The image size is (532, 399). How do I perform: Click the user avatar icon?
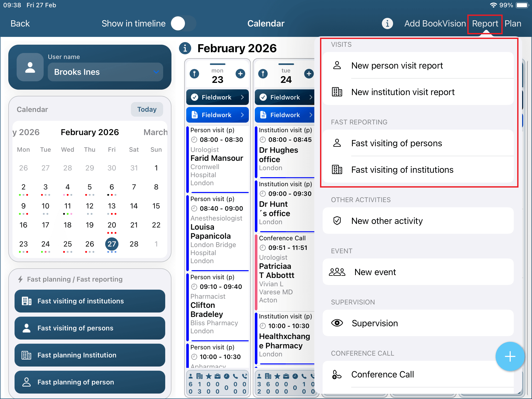point(30,67)
